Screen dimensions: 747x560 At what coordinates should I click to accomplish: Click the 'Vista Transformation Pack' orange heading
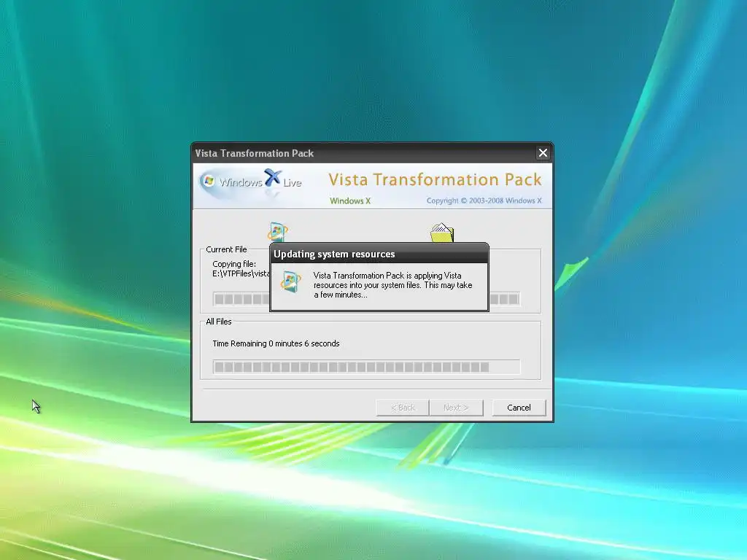(x=435, y=179)
